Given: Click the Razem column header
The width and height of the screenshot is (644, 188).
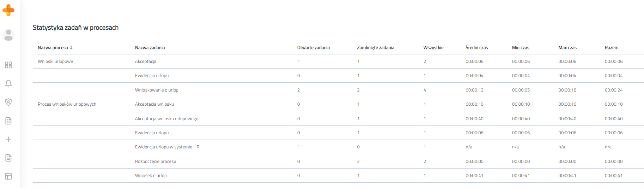Looking at the screenshot, I should pos(612,47).
